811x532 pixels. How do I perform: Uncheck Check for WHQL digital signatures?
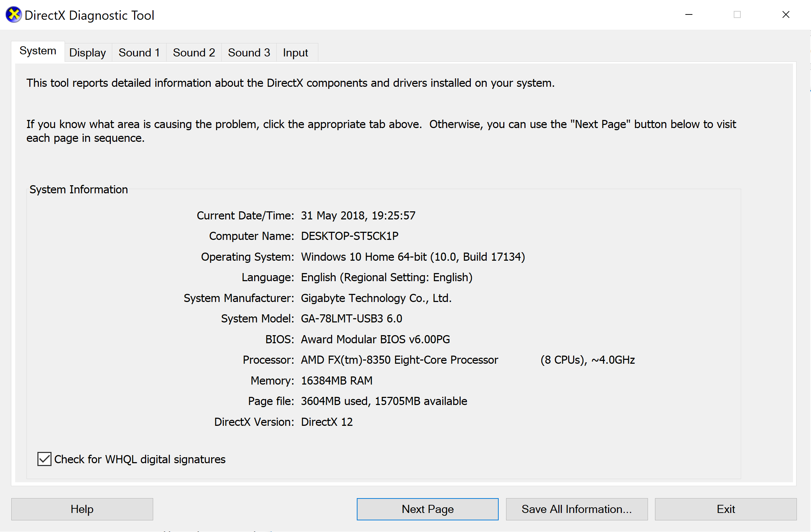tap(44, 459)
